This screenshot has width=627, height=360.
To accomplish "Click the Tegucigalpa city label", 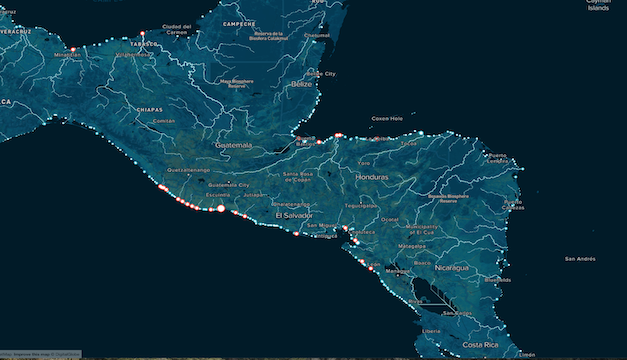I will pyautogui.click(x=361, y=206).
